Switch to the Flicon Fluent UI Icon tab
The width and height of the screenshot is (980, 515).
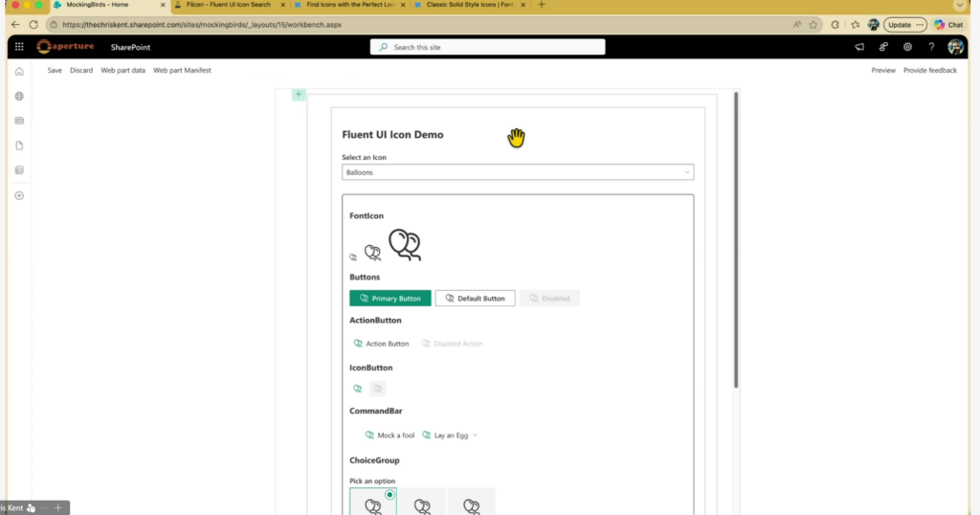pyautogui.click(x=230, y=5)
